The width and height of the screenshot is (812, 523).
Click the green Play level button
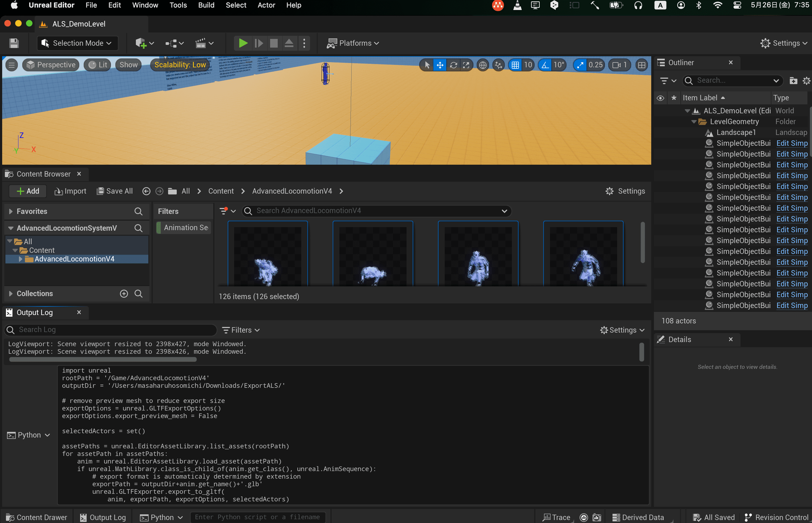pos(243,43)
